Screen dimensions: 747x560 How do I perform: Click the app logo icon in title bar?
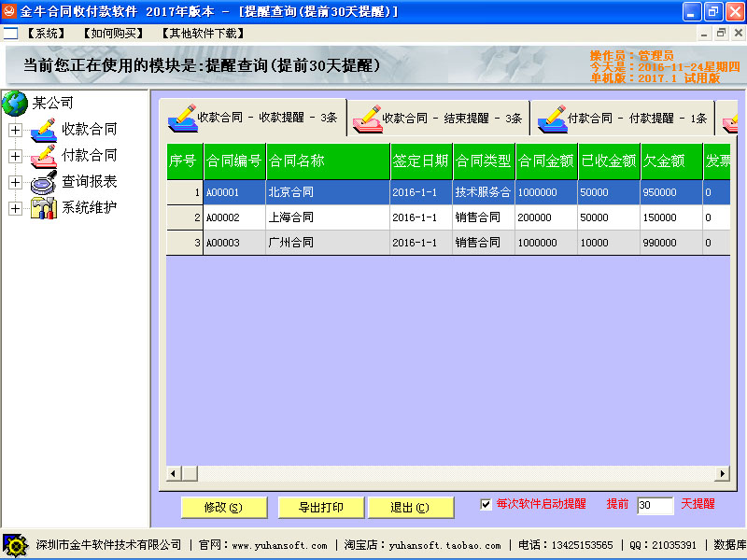click(x=9, y=10)
